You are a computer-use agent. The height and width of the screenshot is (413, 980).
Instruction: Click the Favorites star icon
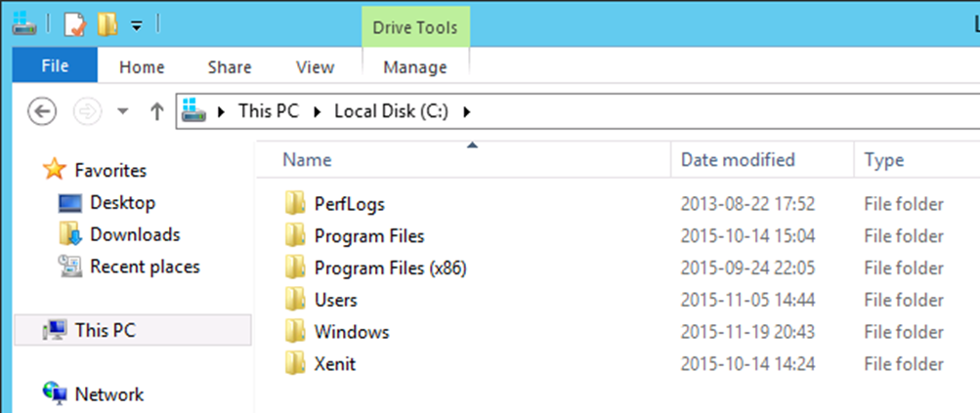(55, 169)
